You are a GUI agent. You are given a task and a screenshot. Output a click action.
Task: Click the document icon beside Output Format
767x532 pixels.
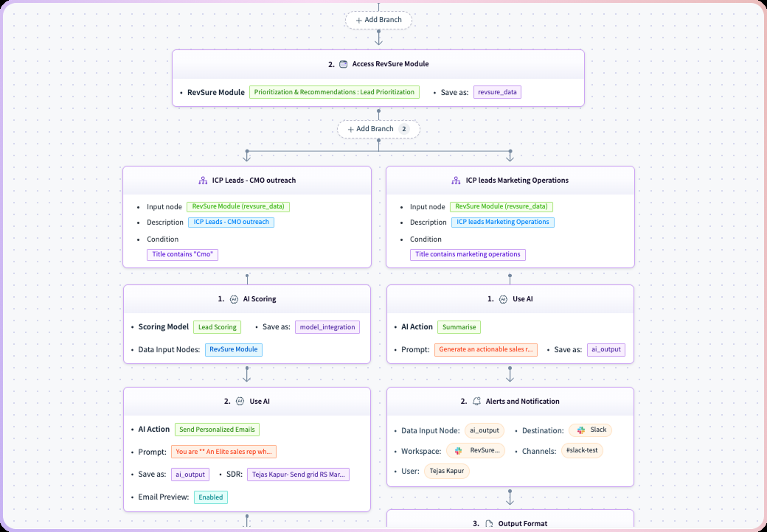[x=489, y=524]
